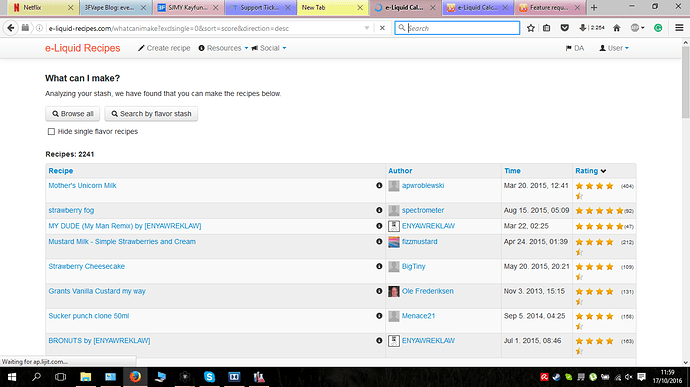Click Search by flavor stash button
Image resolution: width=690 pixels, height=387 pixels.
[x=151, y=114]
